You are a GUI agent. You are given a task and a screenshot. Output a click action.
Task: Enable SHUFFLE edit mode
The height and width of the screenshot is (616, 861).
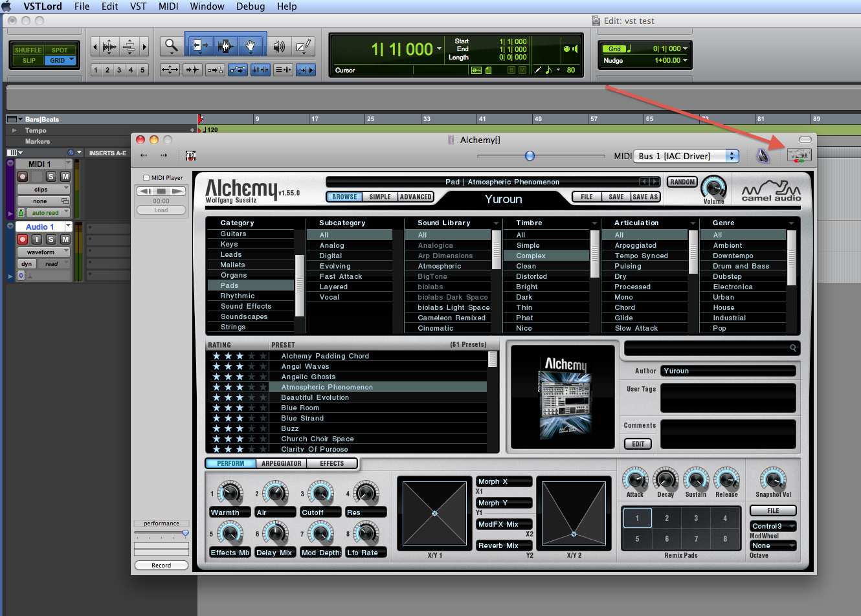point(28,50)
